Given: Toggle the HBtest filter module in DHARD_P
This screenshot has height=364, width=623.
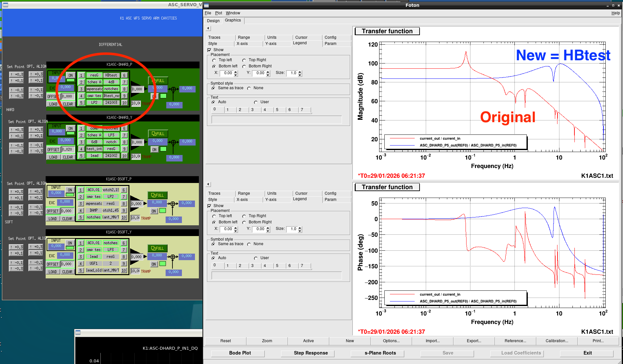Looking at the screenshot, I should pyautogui.click(x=111, y=75).
